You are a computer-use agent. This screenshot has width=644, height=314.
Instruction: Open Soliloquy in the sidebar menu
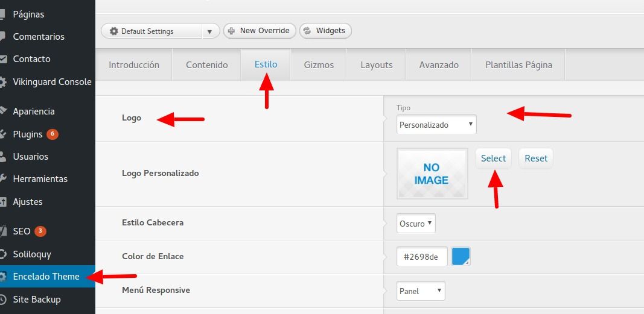pyautogui.click(x=32, y=254)
